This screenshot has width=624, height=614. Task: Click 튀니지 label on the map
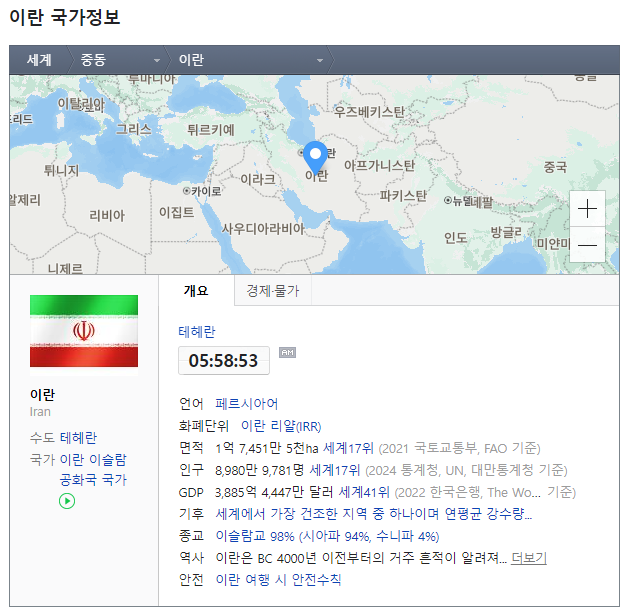[61, 170]
